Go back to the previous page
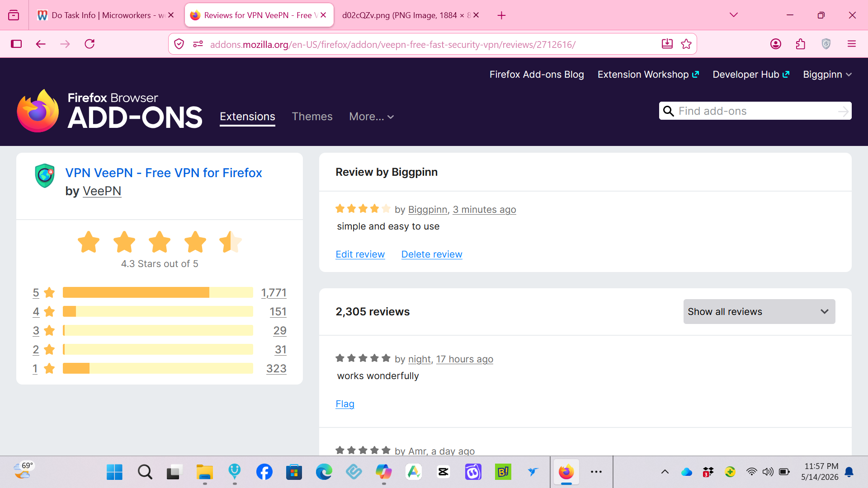Image resolution: width=868 pixels, height=488 pixels. point(41,44)
